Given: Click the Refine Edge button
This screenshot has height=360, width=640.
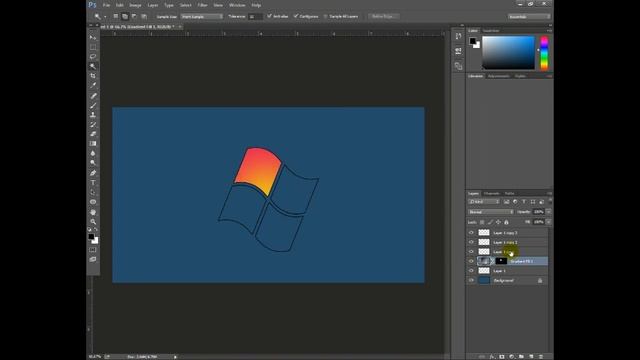Looking at the screenshot, I should [383, 16].
